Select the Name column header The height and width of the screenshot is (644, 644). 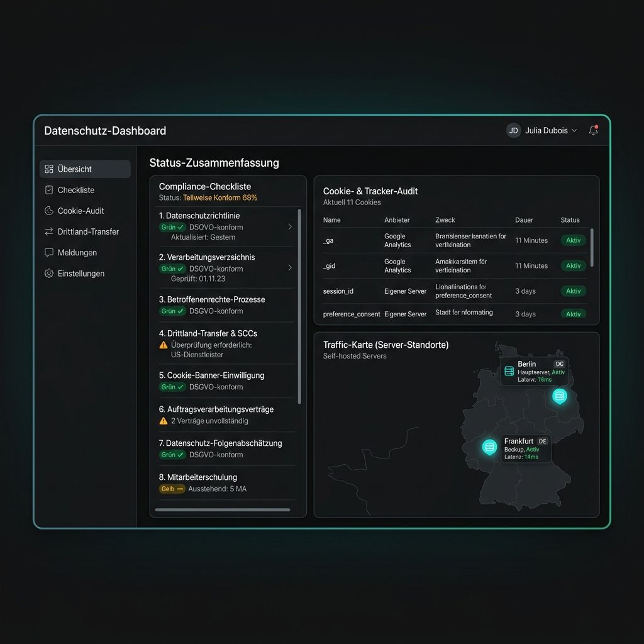pos(332,219)
